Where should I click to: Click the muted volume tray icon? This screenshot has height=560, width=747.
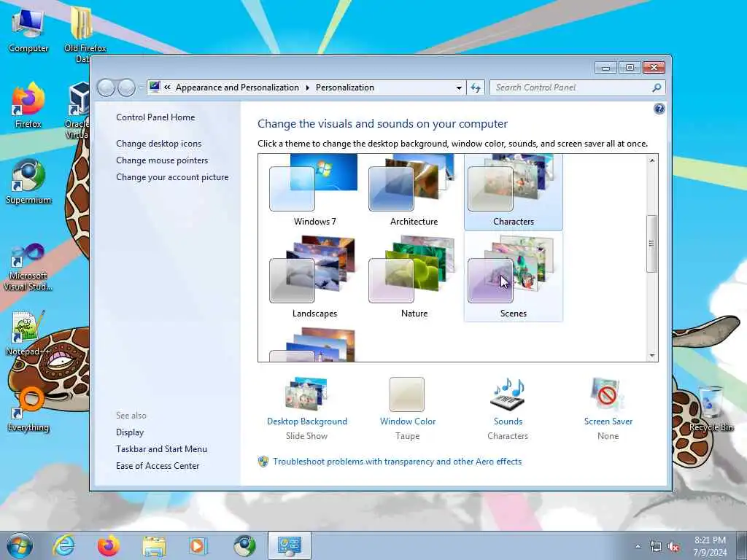tap(673, 547)
